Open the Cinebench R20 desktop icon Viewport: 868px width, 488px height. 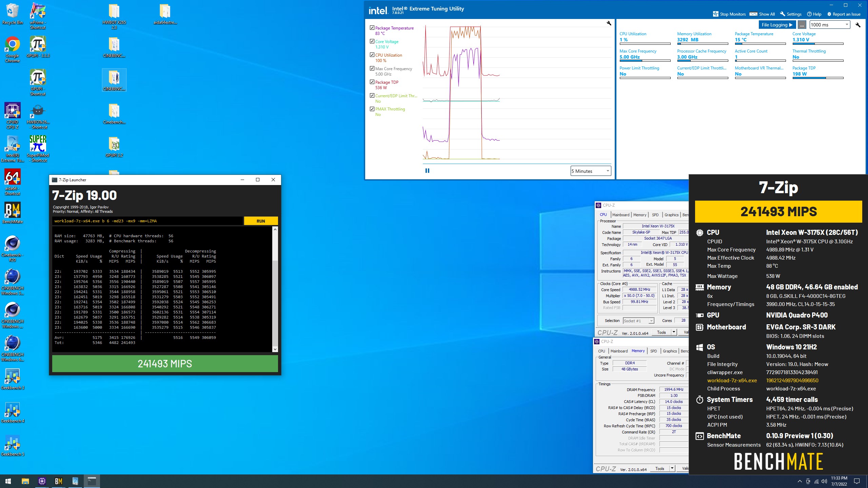point(13,248)
